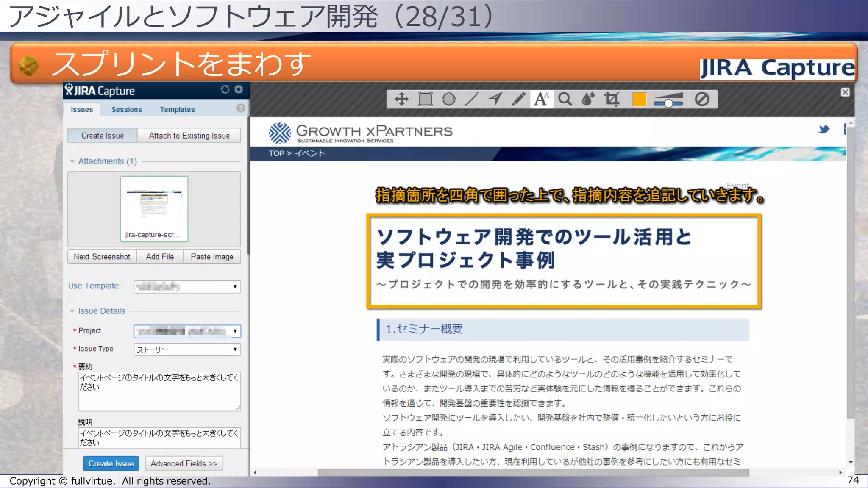Viewport: 868px width, 488px height.
Task: Open the Use Template dropdown
Action: (187, 287)
